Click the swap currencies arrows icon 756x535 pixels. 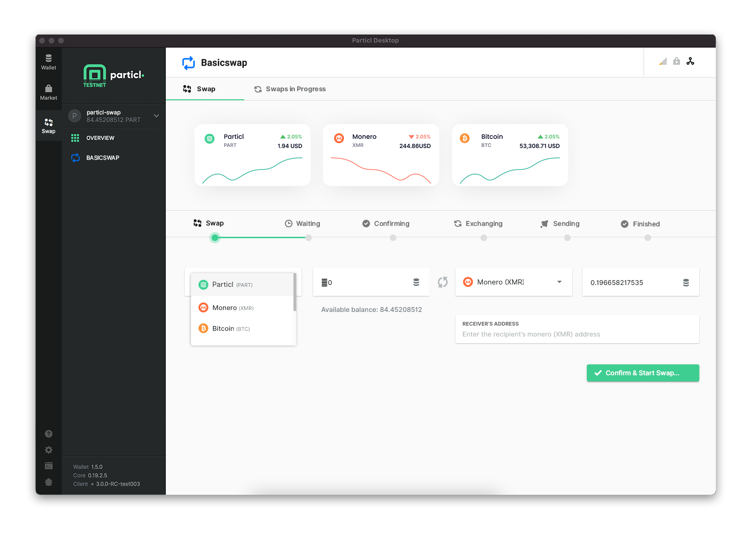coord(443,282)
